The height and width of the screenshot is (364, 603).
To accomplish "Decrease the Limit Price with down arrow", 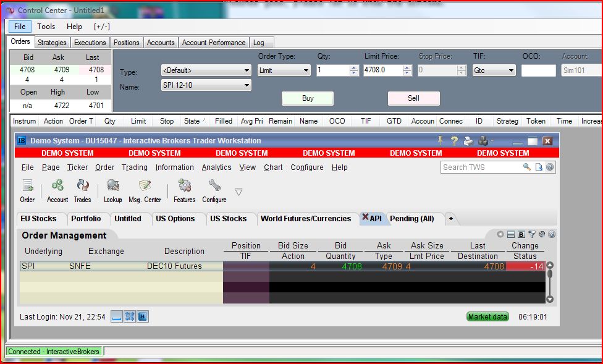I will [x=407, y=73].
